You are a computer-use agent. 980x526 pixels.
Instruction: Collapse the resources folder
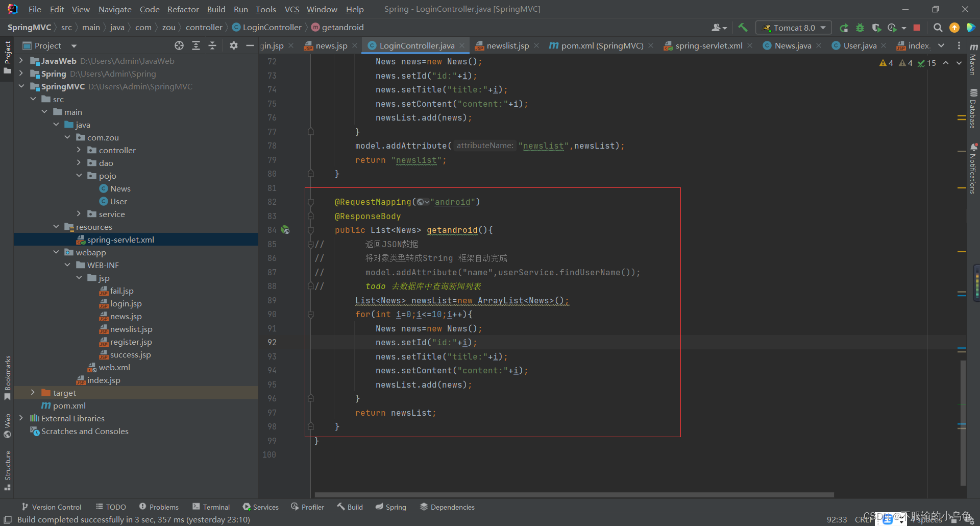(56, 227)
